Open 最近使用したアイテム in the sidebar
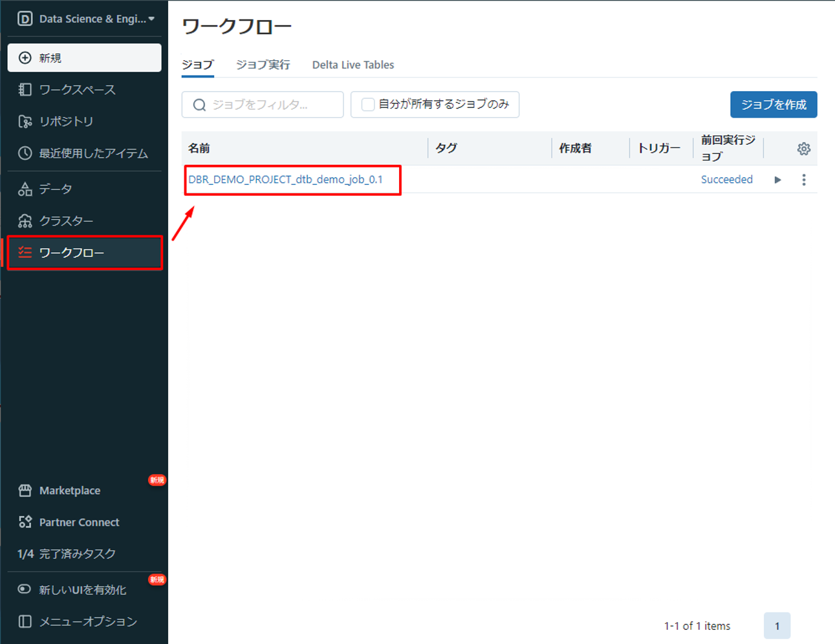835x644 pixels. [84, 153]
